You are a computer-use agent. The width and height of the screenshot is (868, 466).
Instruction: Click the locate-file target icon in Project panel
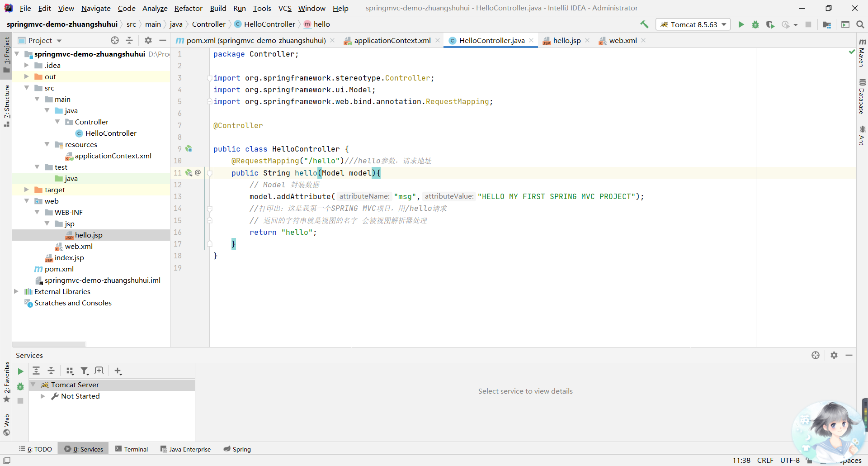115,40
